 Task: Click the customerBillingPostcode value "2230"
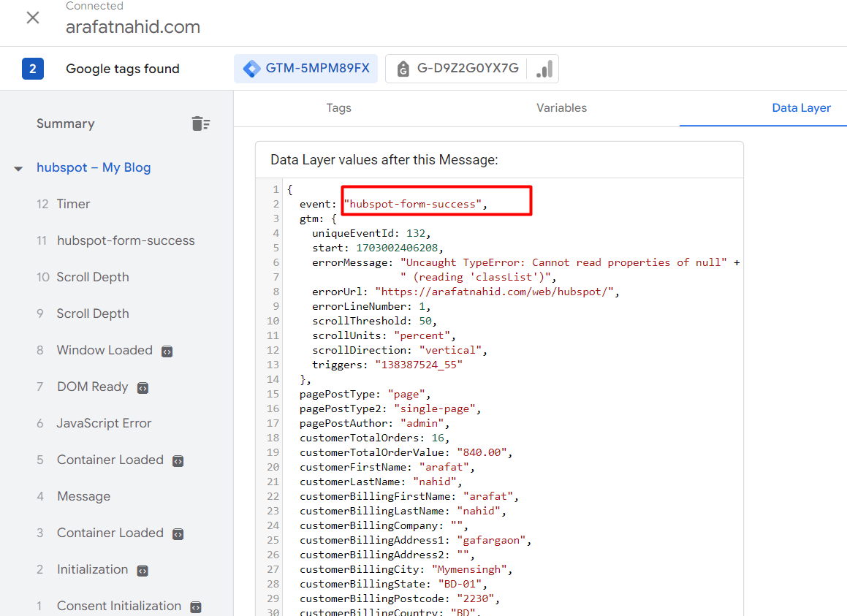[x=475, y=598]
